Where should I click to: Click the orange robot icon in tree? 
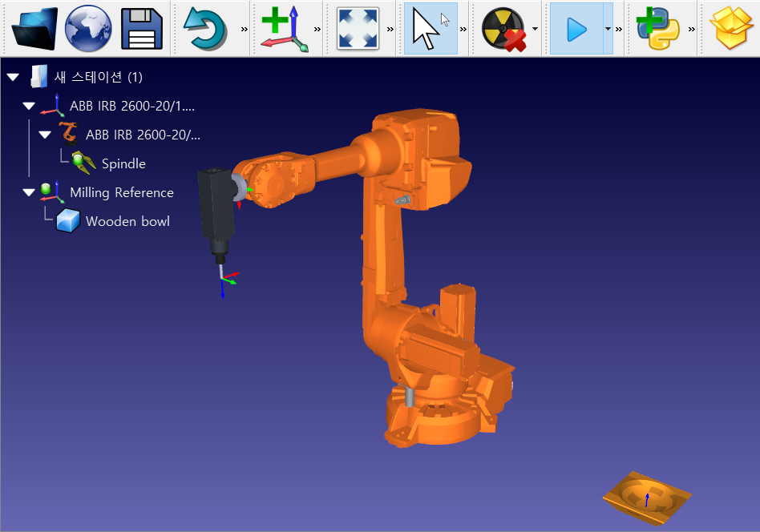[x=69, y=134]
